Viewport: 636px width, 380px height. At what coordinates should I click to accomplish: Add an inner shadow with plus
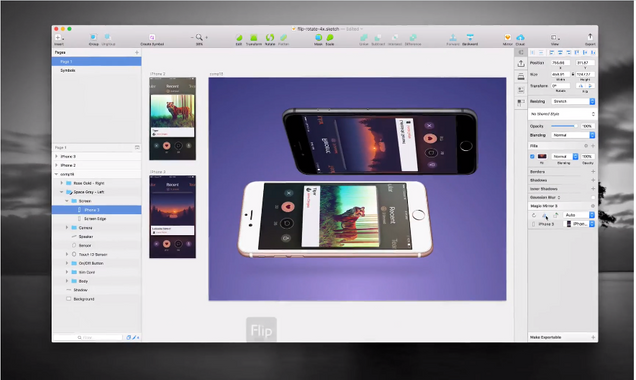click(x=593, y=189)
